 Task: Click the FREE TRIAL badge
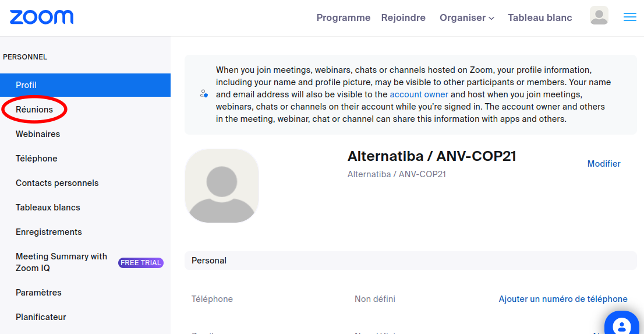tap(141, 263)
